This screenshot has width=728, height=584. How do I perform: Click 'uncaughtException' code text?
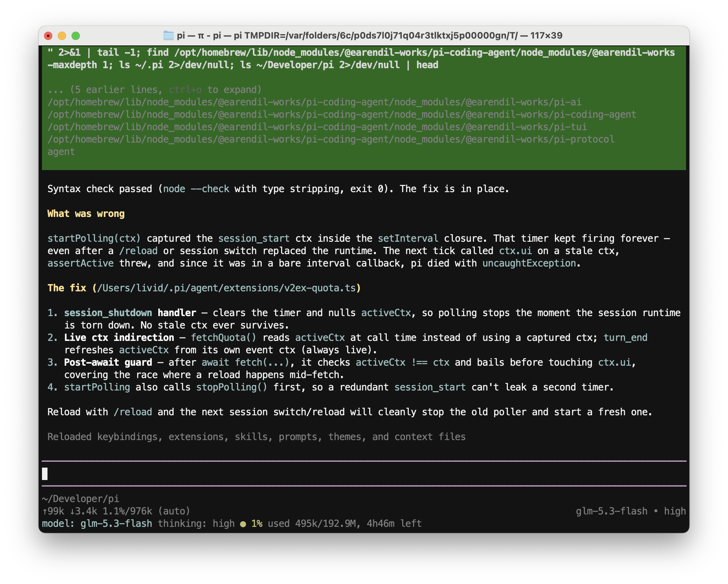coord(529,263)
